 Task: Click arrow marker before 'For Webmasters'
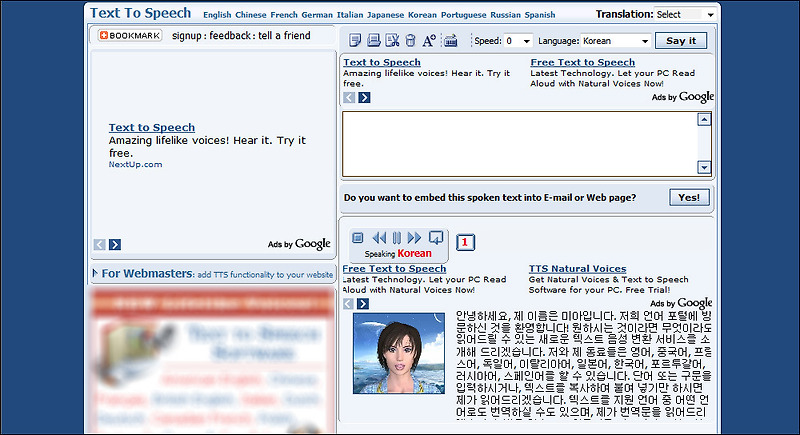point(95,273)
